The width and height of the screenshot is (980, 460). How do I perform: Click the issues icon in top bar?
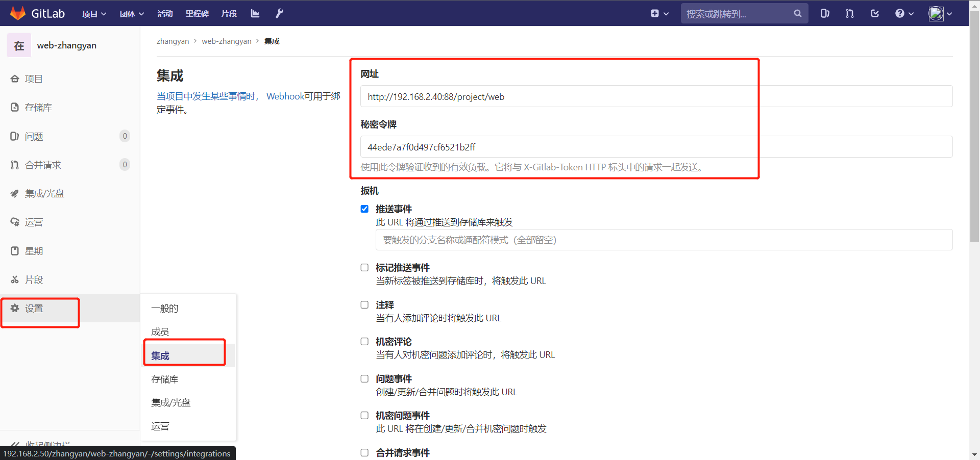click(x=824, y=13)
